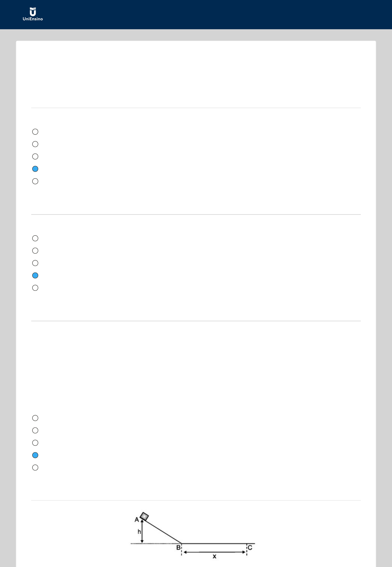Click the selected fourth option in third question
This screenshot has width=392, height=567.
[x=35, y=455]
